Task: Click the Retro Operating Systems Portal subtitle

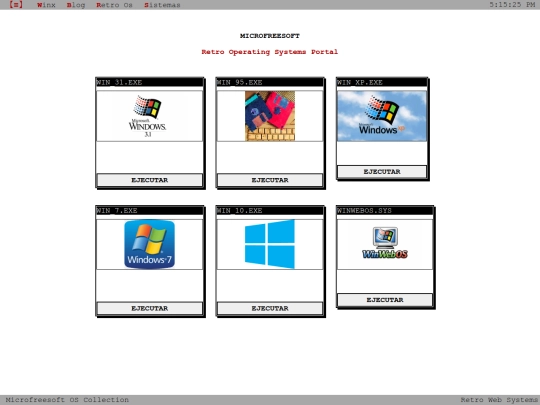Action: pos(270,52)
